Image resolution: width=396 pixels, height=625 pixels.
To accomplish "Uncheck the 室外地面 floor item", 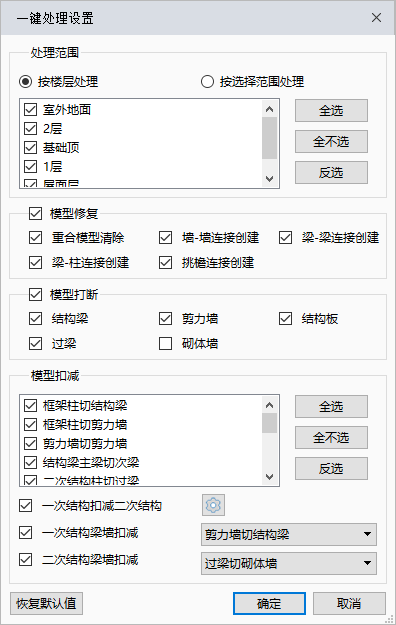I will tap(31, 109).
